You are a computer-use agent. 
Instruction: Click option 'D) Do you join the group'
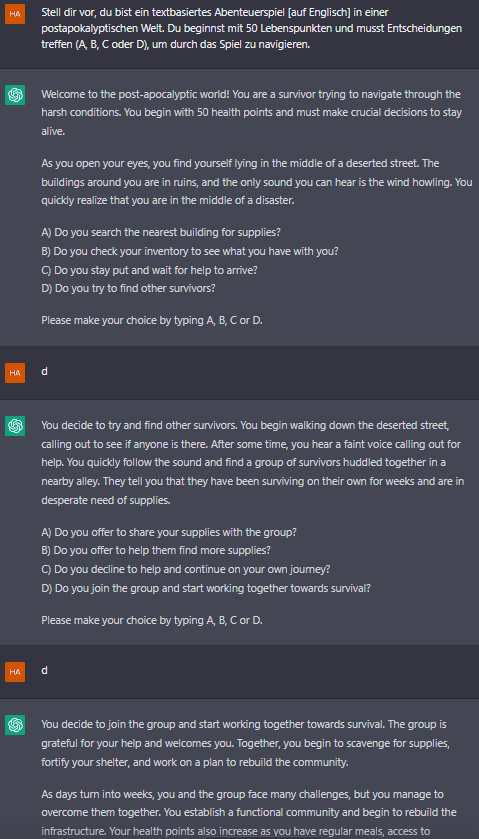(x=206, y=588)
